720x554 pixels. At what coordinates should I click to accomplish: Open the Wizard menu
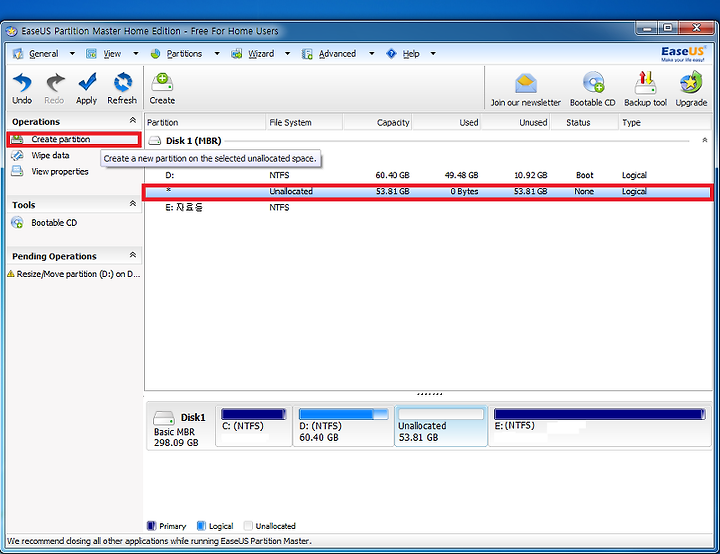coord(260,54)
